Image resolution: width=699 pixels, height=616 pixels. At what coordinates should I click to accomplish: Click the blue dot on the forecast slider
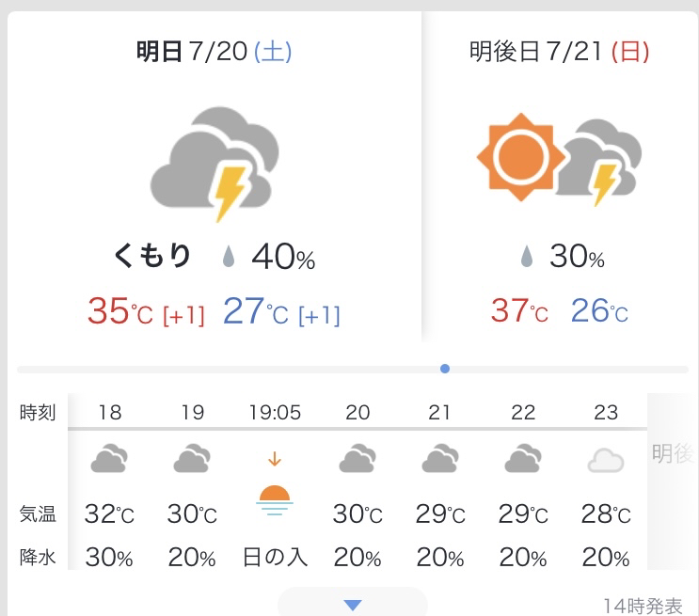pos(444,369)
